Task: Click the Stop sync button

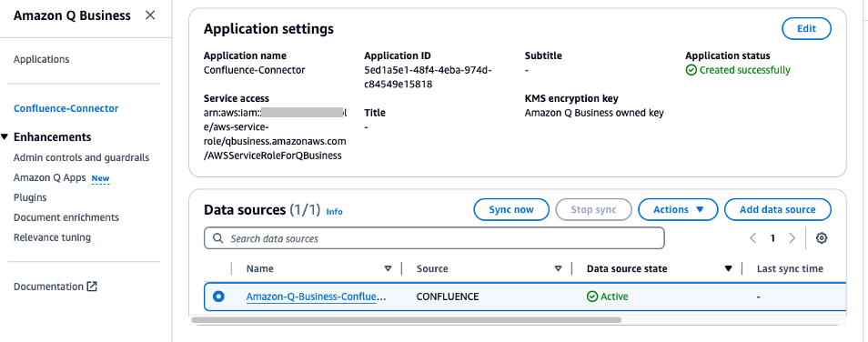Action: pos(593,210)
